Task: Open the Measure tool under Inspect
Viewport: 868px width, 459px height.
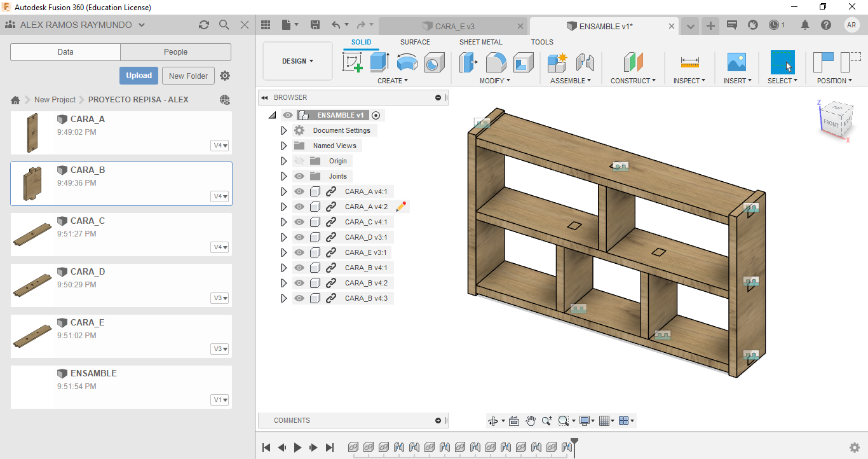Action: 689,62
